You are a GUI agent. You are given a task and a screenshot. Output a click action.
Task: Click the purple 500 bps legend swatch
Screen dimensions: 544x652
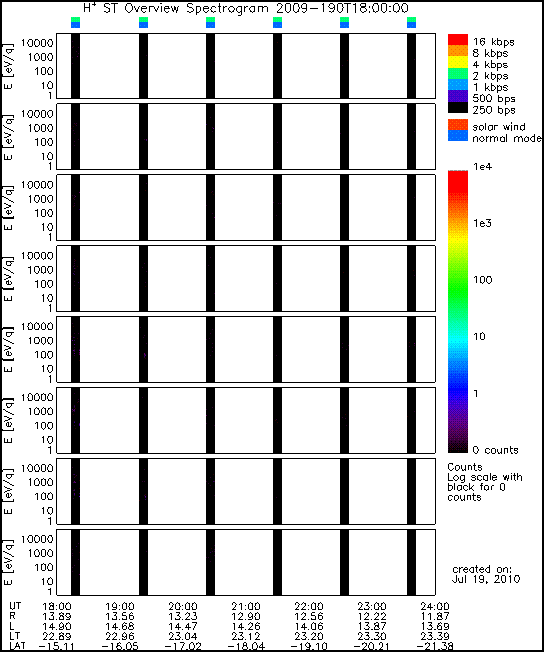coord(458,96)
